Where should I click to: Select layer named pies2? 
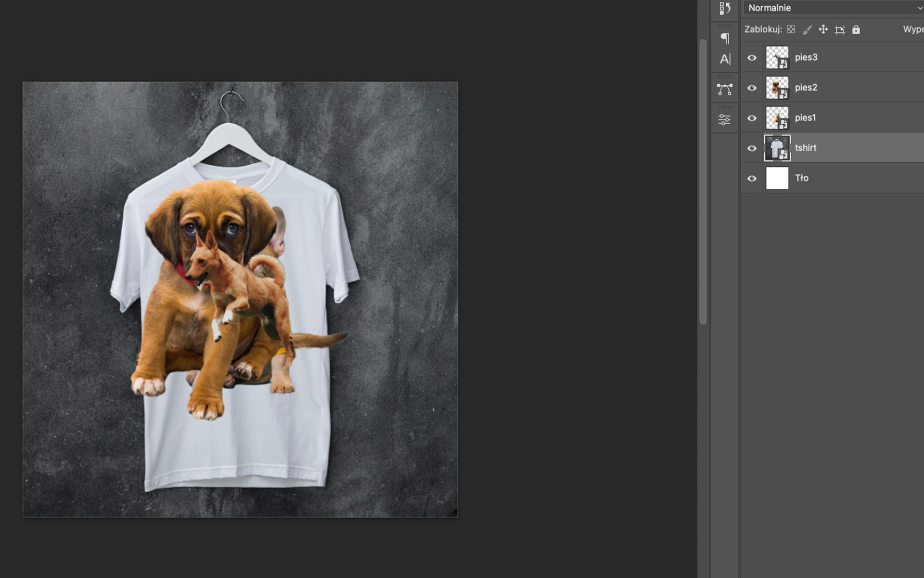806,88
